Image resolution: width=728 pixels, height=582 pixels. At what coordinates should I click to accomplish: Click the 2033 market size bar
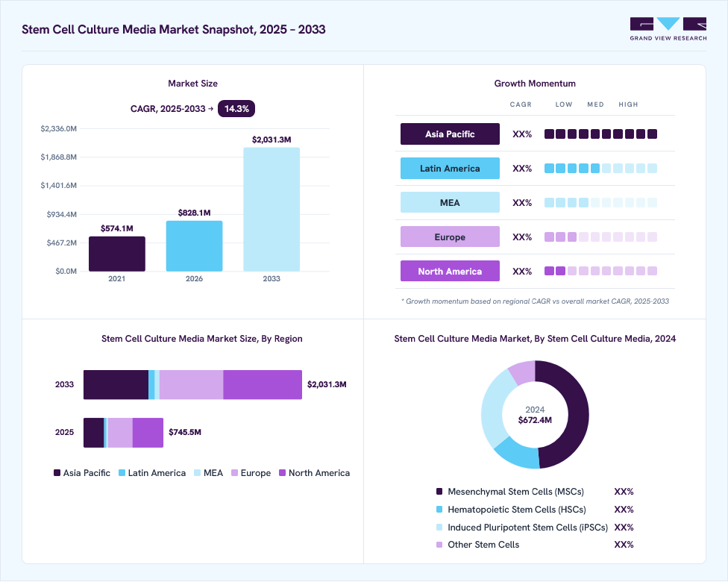(272, 210)
